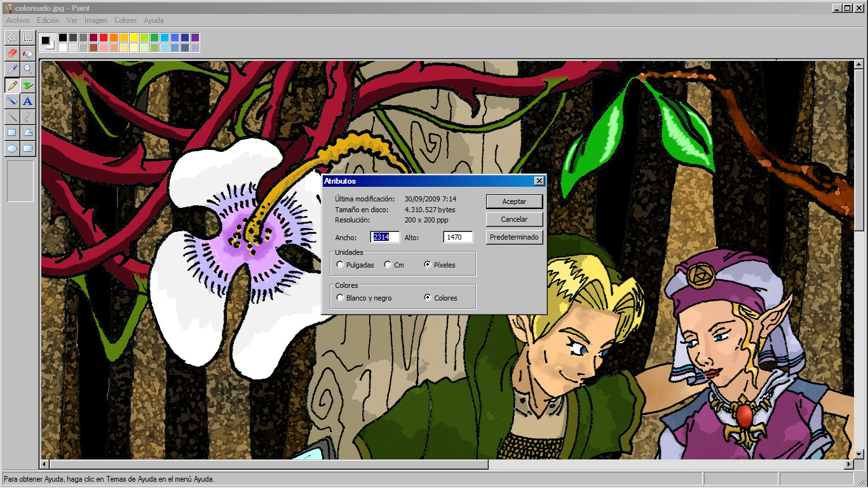Select the straight Line tool
This screenshot has width=868, height=488.
coord(11,116)
